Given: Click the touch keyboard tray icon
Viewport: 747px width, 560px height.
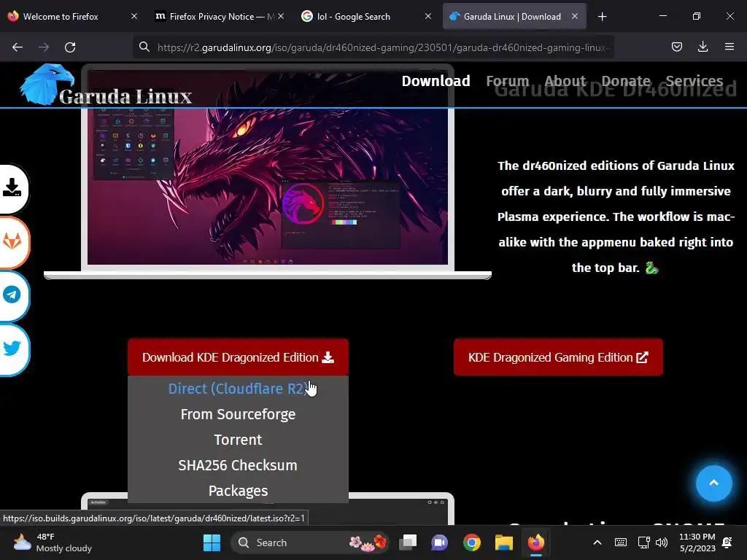Looking at the screenshot, I should (x=620, y=542).
